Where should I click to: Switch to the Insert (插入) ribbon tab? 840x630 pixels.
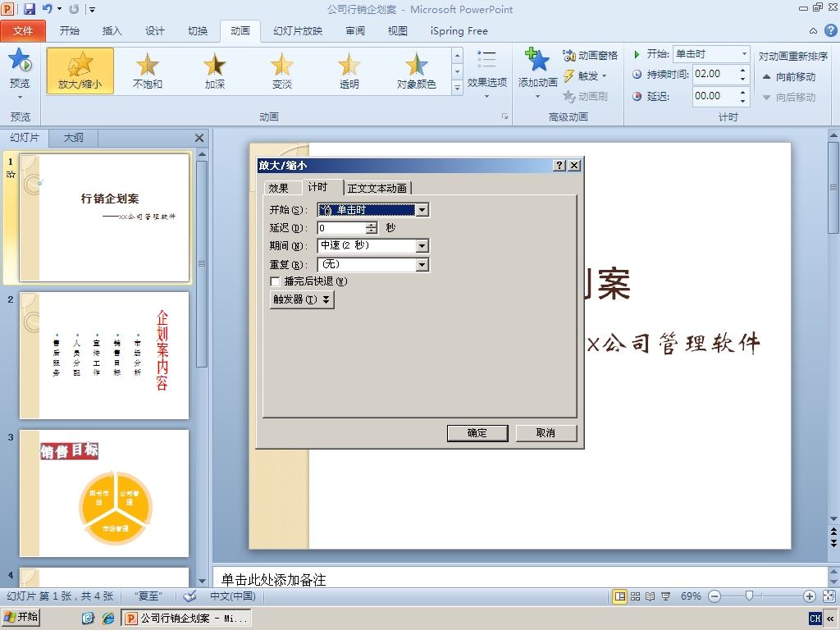pos(112,31)
